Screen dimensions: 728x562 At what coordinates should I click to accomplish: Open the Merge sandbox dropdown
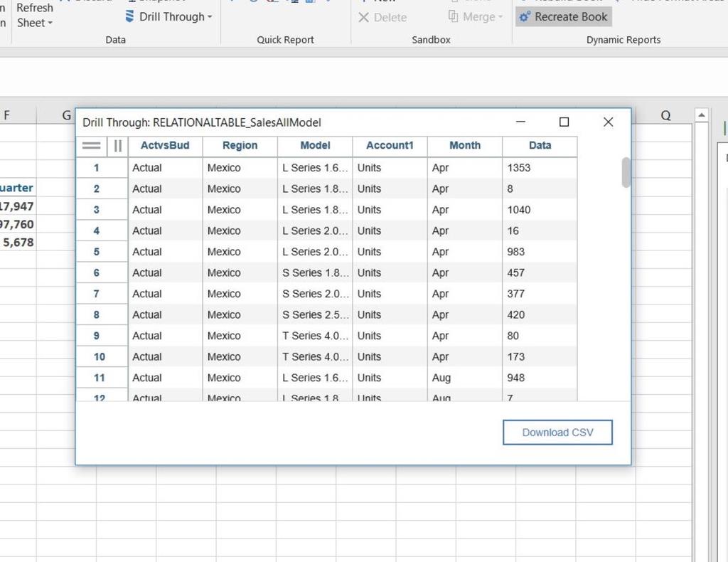click(476, 17)
